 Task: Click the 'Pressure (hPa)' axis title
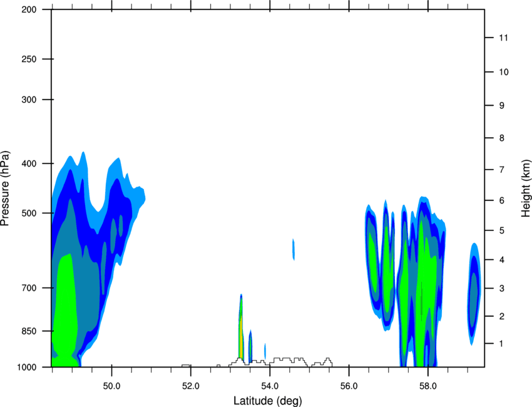(5, 188)
